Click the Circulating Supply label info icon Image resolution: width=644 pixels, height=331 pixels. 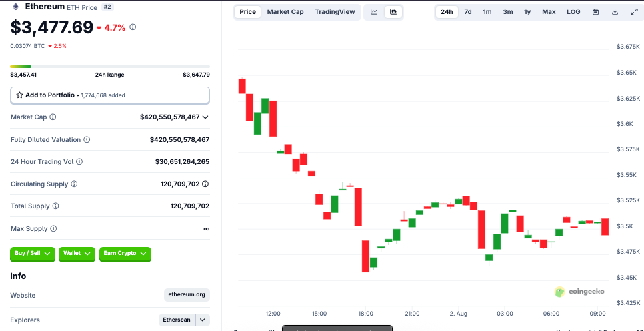tap(74, 184)
